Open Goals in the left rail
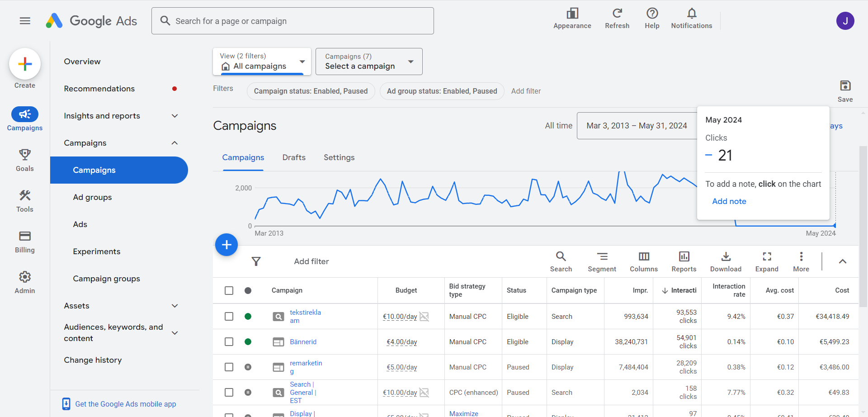The image size is (868, 417). coord(25,160)
